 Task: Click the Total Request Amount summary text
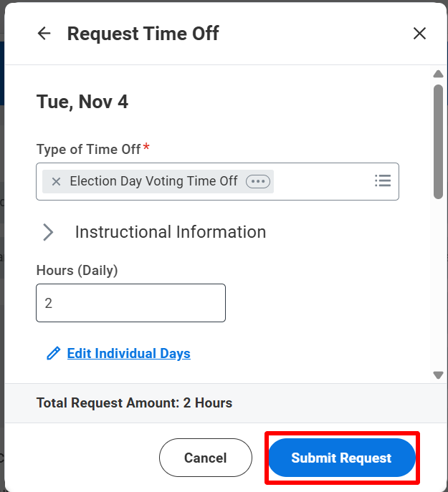click(x=134, y=403)
